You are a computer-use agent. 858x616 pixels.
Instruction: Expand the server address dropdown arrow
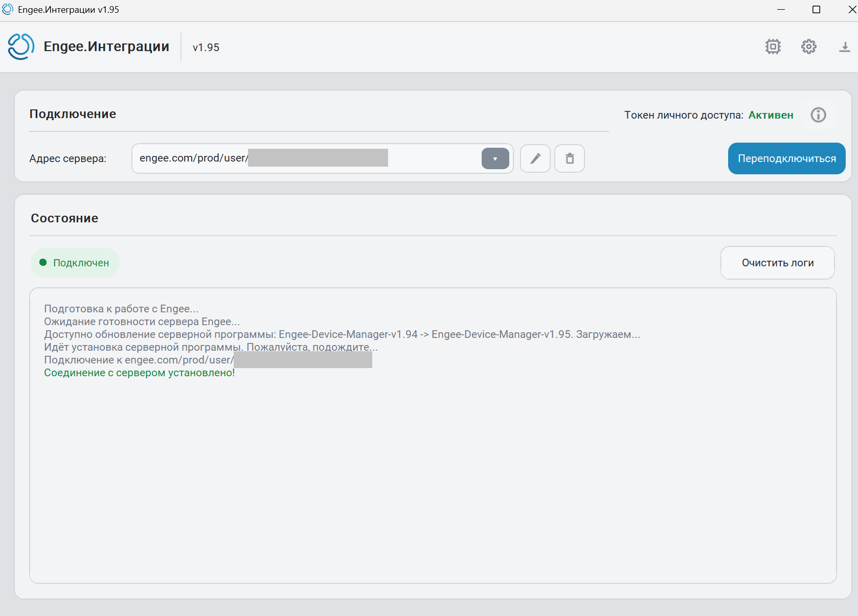(495, 158)
